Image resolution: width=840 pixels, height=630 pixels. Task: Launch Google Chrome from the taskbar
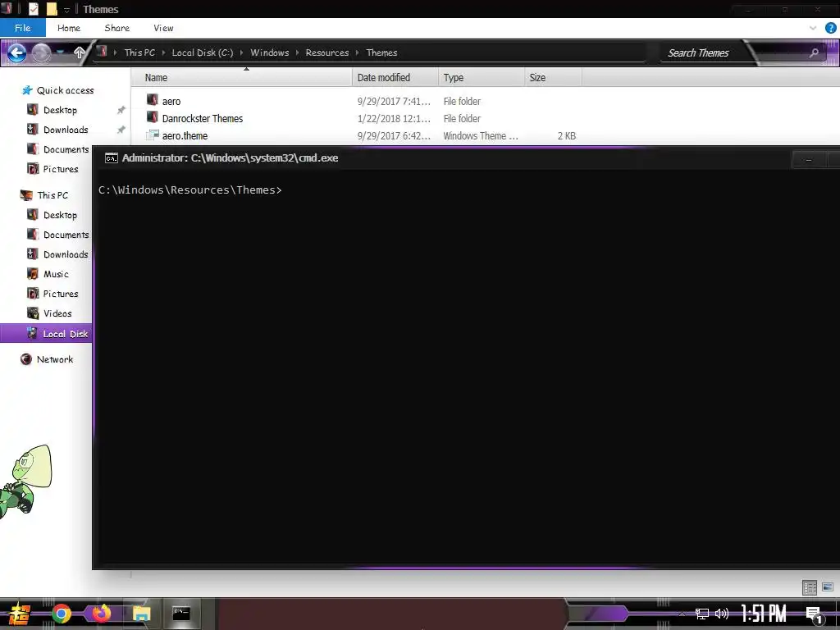click(61, 614)
